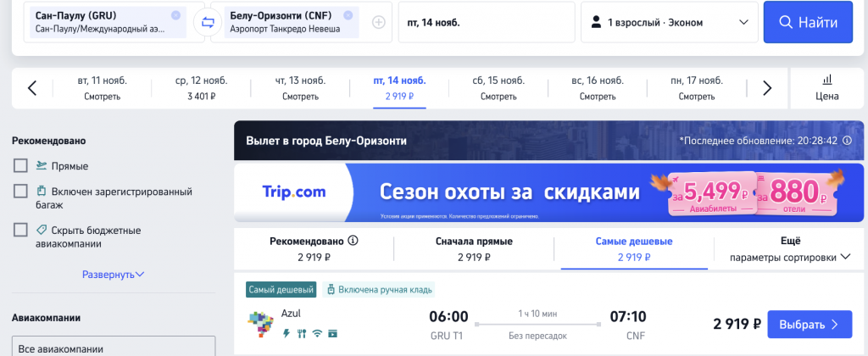This screenshot has height=356, width=868.
Task: Show previous dates with left arrow
Action: tap(32, 88)
